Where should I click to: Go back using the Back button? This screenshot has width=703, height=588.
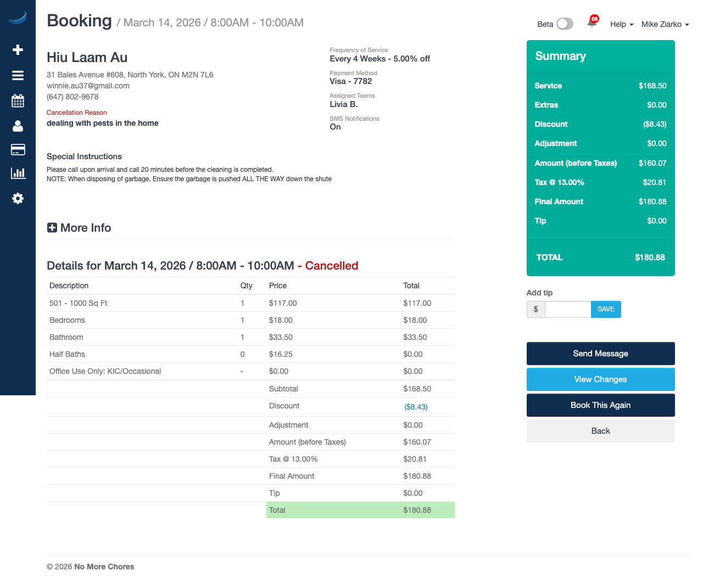coord(600,431)
